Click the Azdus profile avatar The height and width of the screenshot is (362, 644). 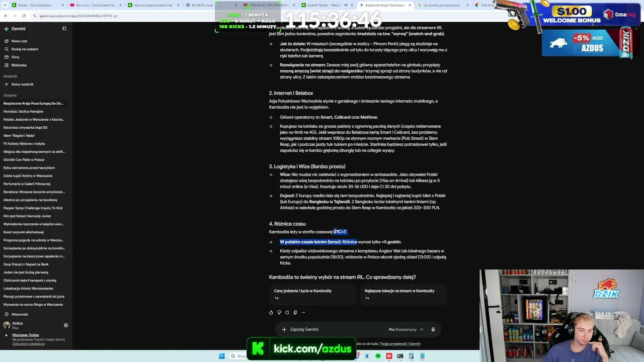click(7, 325)
